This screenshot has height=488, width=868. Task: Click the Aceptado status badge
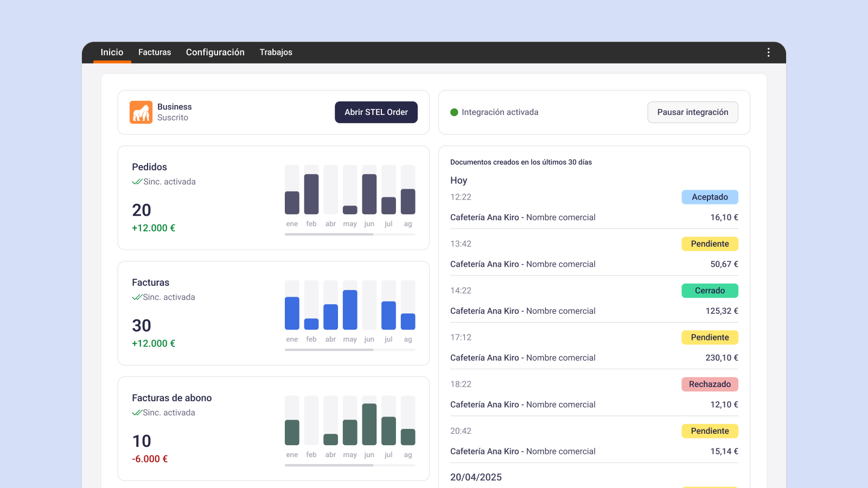(x=710, y=197)
